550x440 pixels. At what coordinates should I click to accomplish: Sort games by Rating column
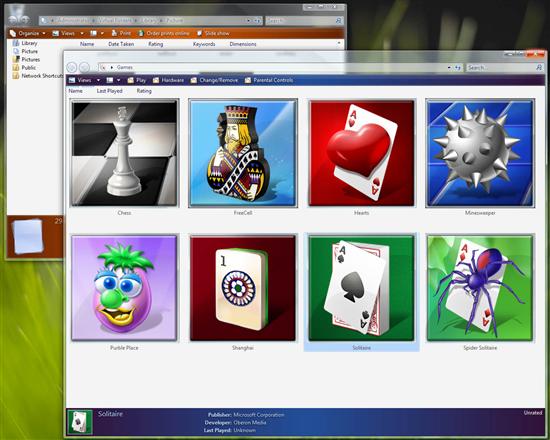[x=144, y=91]
